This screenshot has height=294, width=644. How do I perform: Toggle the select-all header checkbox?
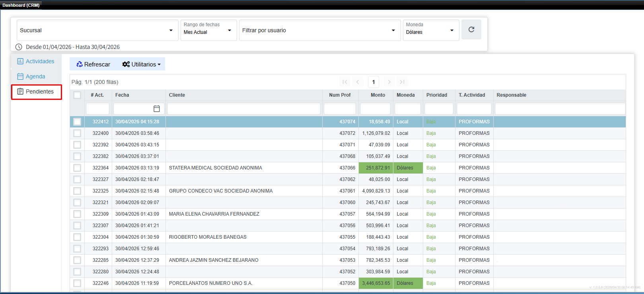77,95
